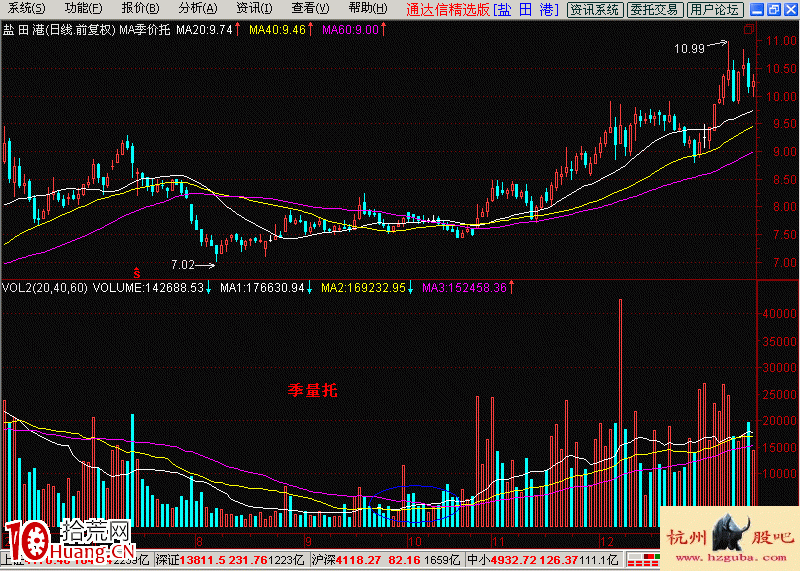Click the status bar signal indicator icon
This screenshot has height=571, width=800.
(x=643, y=559)
